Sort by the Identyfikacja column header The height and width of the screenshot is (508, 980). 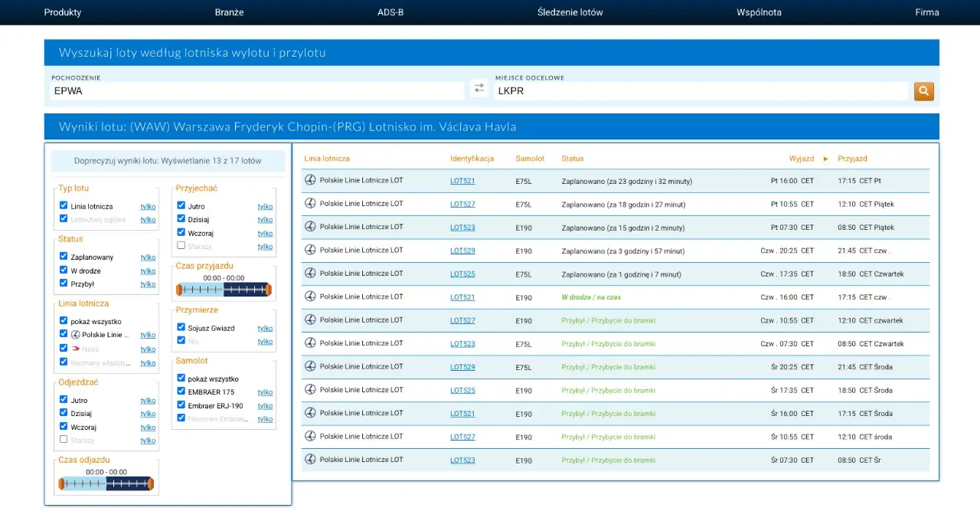pos(472,159)
